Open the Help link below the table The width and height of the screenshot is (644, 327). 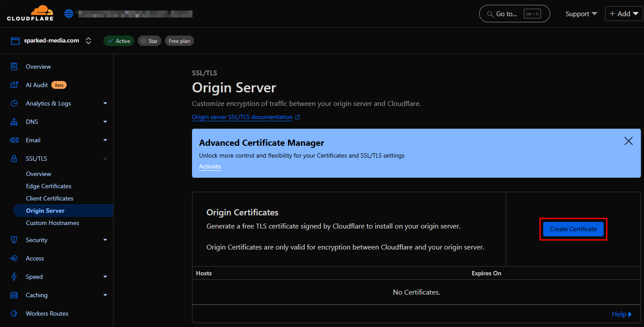[x=622, y=314]
